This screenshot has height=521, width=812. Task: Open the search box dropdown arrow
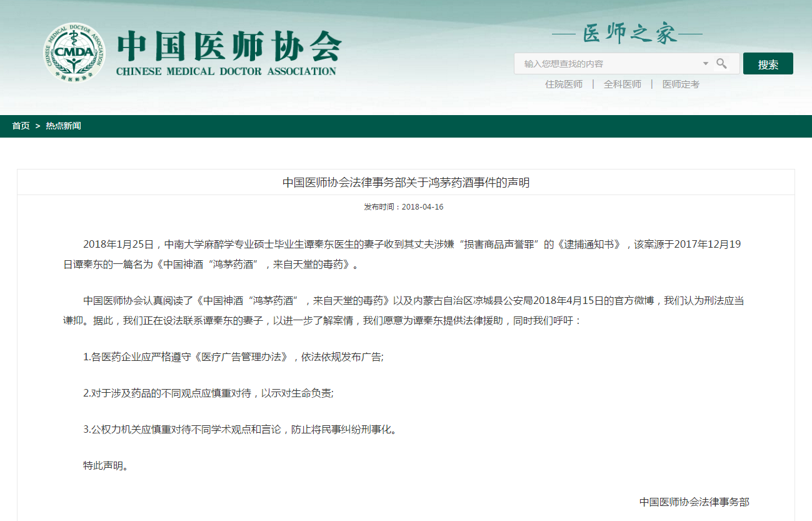click(x=706, y=63)
